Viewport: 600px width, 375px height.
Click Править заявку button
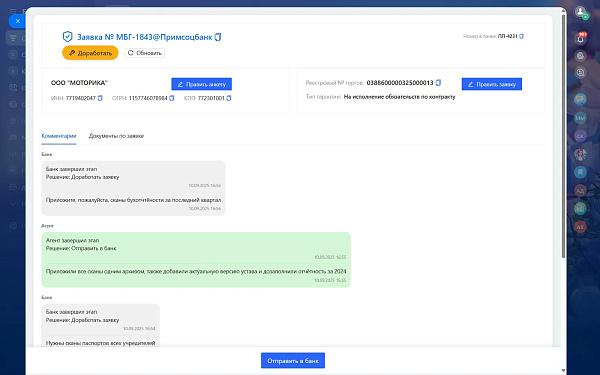492,84
